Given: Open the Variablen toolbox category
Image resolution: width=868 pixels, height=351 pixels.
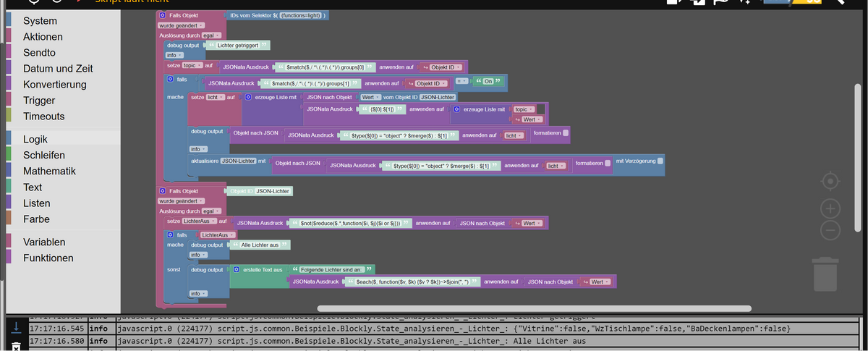Looking at the screenshot, I should tap(44, 242).
